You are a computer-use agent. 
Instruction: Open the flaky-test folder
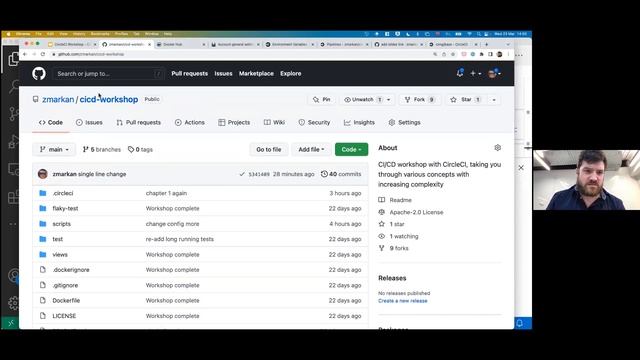pos(65,208)
